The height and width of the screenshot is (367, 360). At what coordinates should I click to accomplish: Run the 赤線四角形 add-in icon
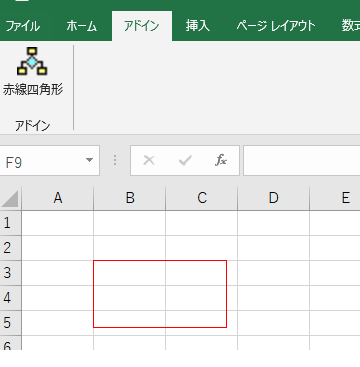click(x=32, y=71)
